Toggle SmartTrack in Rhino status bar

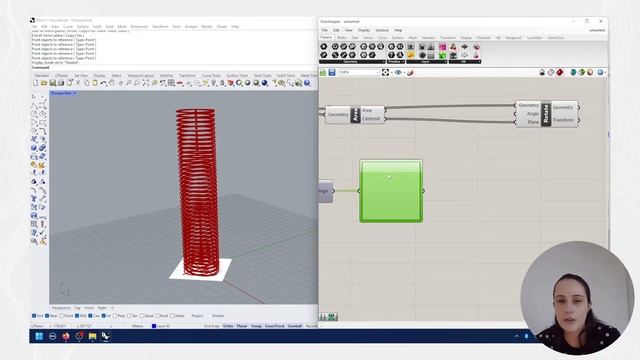274,326
